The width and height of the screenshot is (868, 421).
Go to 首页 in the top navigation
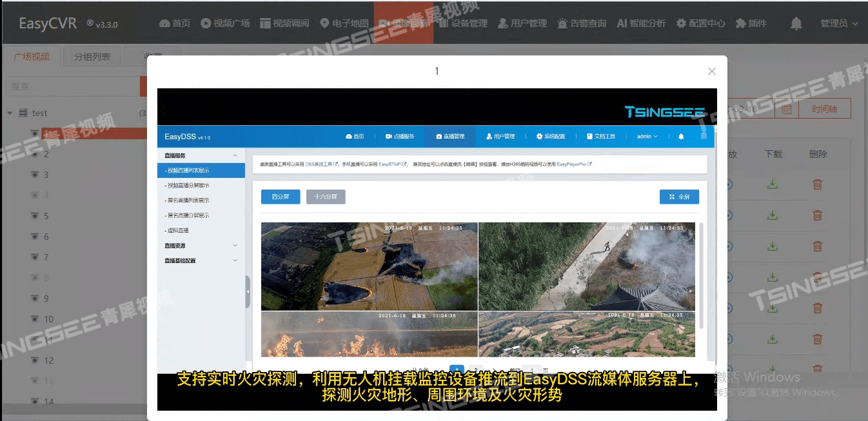tap(175, 23)
